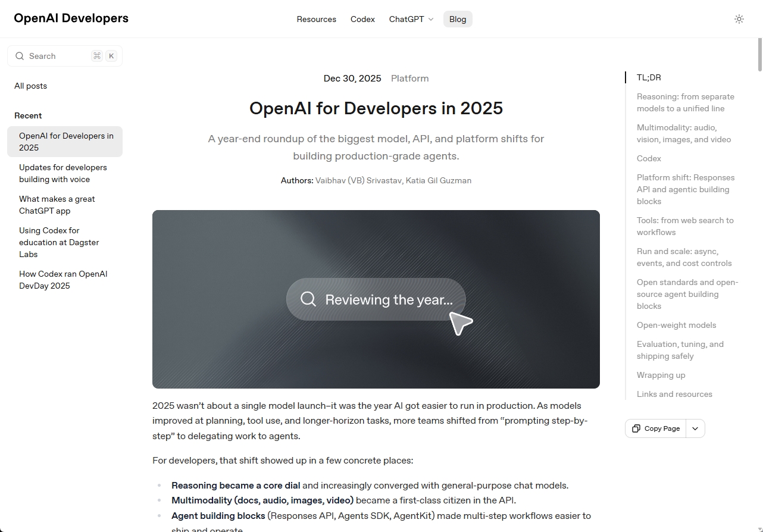Click author name 'Katia Gil Guzman'
The width and height of the screenshot is (763, 532).
pyautogui.click(x=439, y=180)
